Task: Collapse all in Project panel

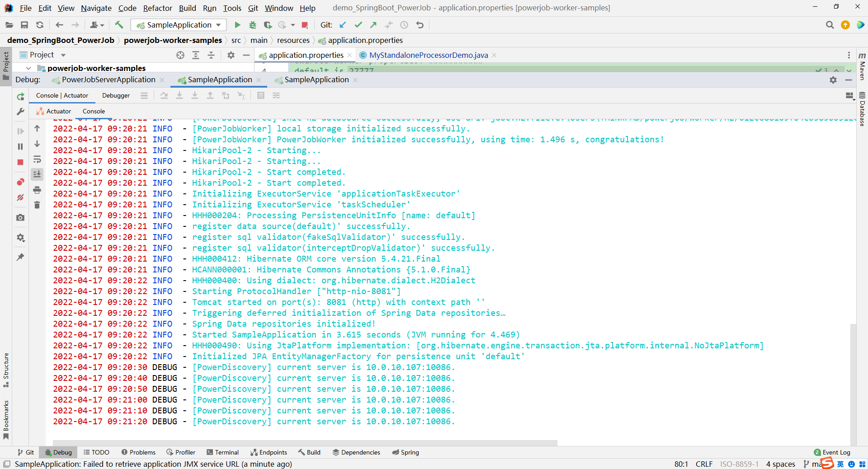Action: coord(211,55)
